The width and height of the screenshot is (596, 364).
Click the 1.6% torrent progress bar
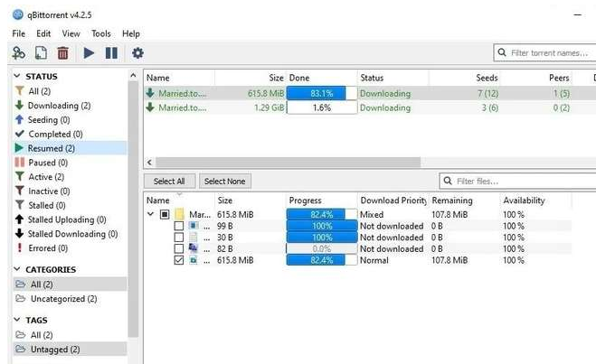point(322,107)
